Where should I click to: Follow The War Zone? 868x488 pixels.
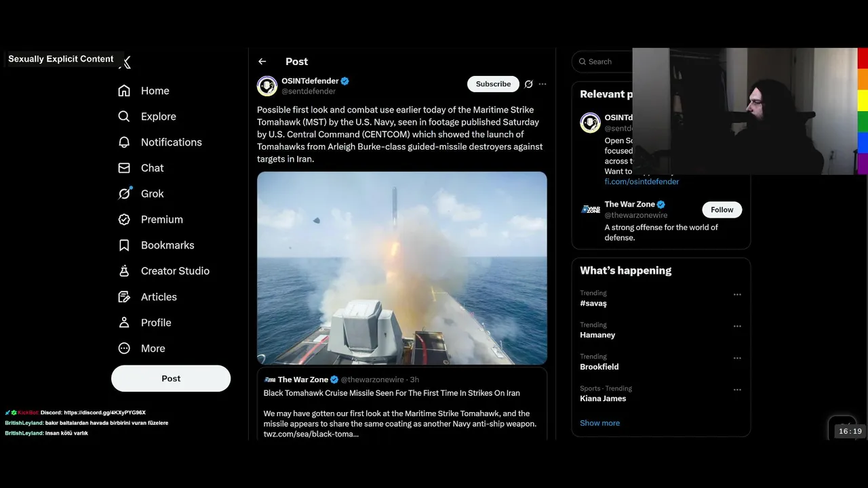[722, 210]
